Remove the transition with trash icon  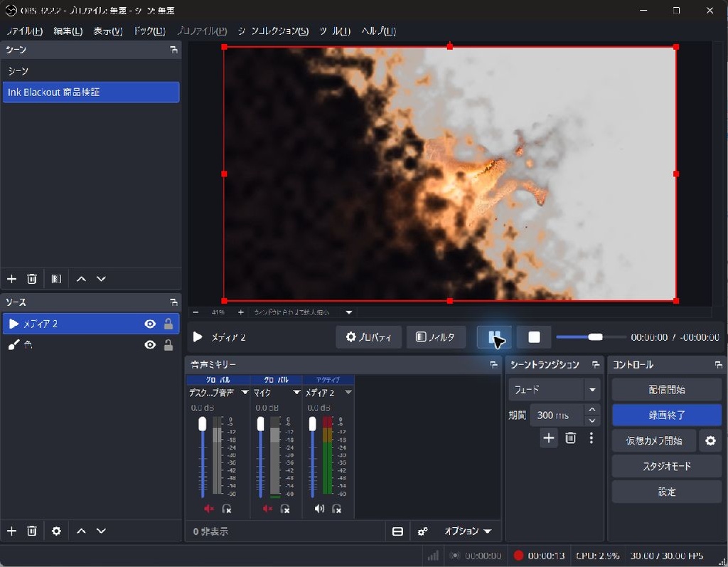[x=571, y=438]
